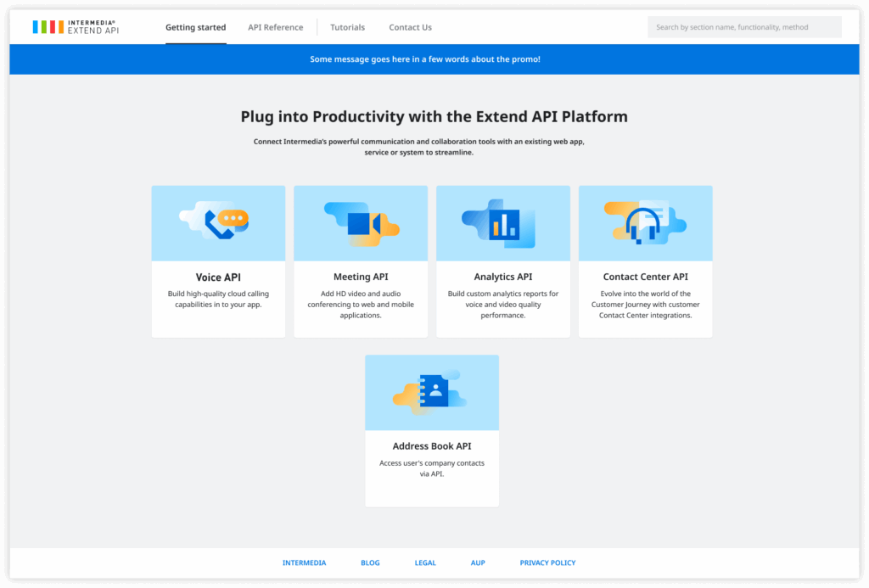This screenshot has width=869, height=588.
Task: Open the Address Book API card title
Action: click(x=432, y=446)
